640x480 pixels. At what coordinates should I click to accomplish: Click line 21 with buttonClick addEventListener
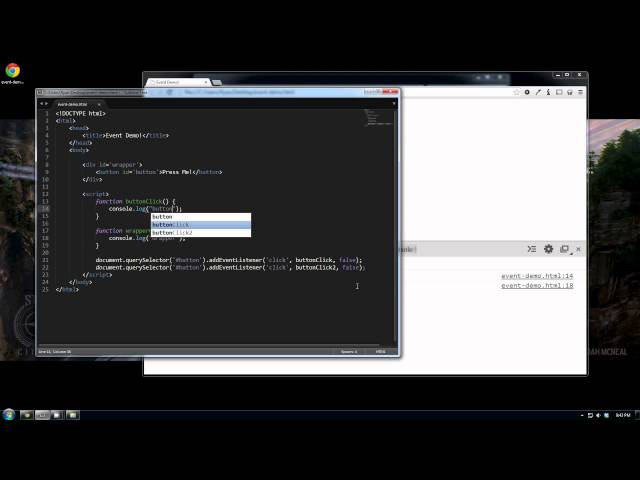point(229,260)
